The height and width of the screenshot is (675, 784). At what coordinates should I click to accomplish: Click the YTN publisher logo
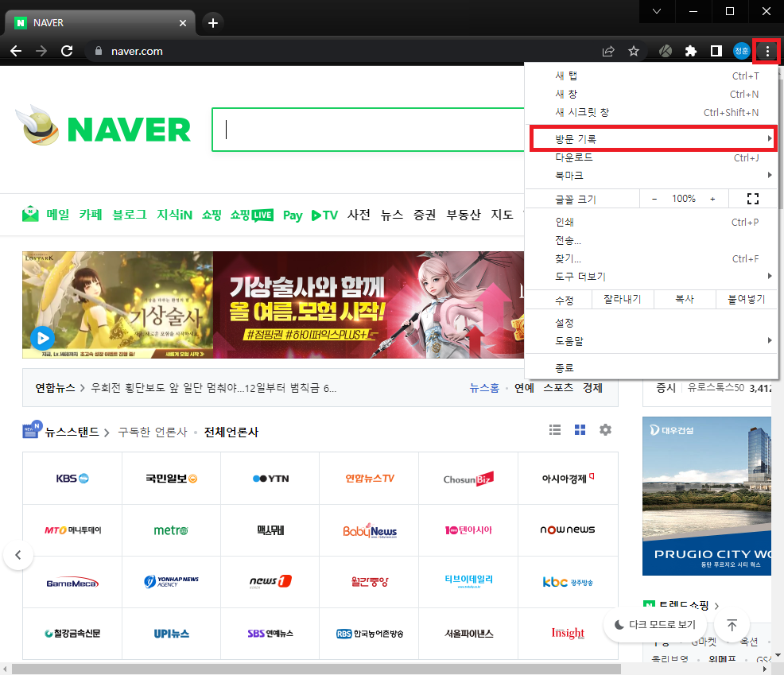pos(270,479)
